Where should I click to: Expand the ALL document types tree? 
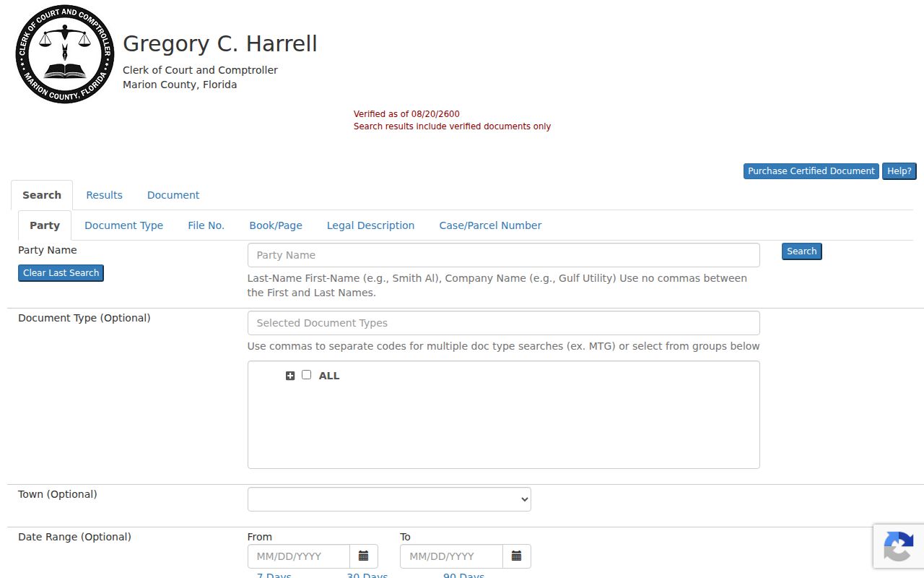click(290, 376)
